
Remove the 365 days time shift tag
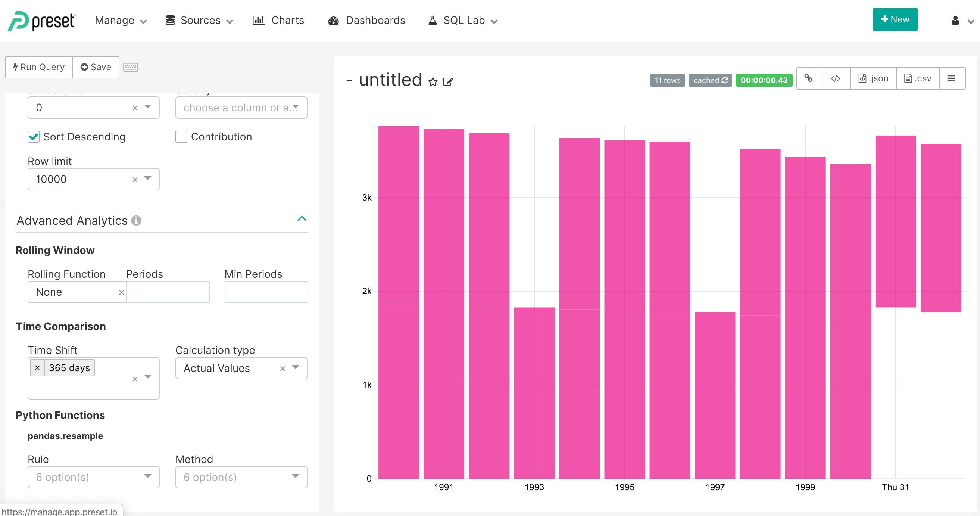[37, 368]
